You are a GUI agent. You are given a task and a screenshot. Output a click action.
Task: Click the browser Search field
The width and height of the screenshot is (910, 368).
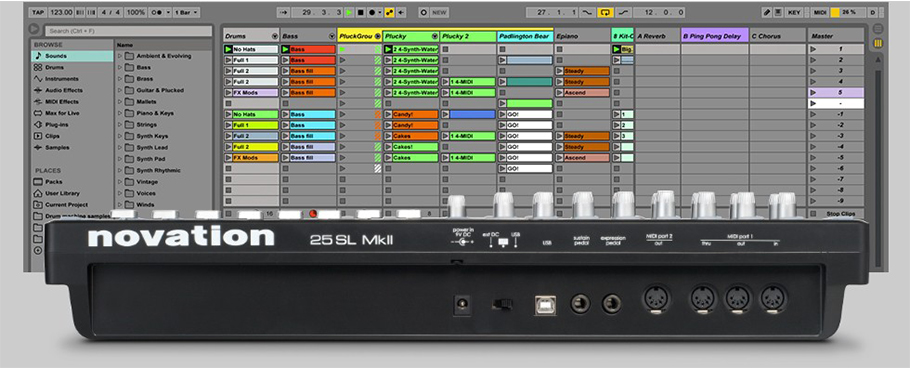(x=128, y=30)
